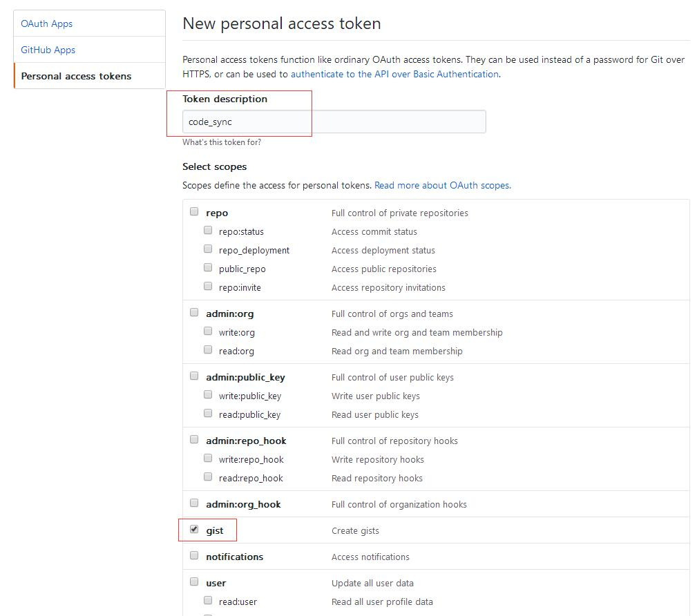Open the API Basic Authentication link
697x616 pixels.
(x=394, y=74)
